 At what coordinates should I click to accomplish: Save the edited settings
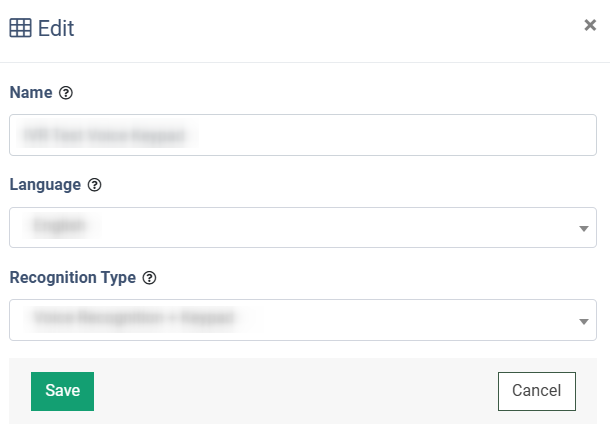point(62,391)
